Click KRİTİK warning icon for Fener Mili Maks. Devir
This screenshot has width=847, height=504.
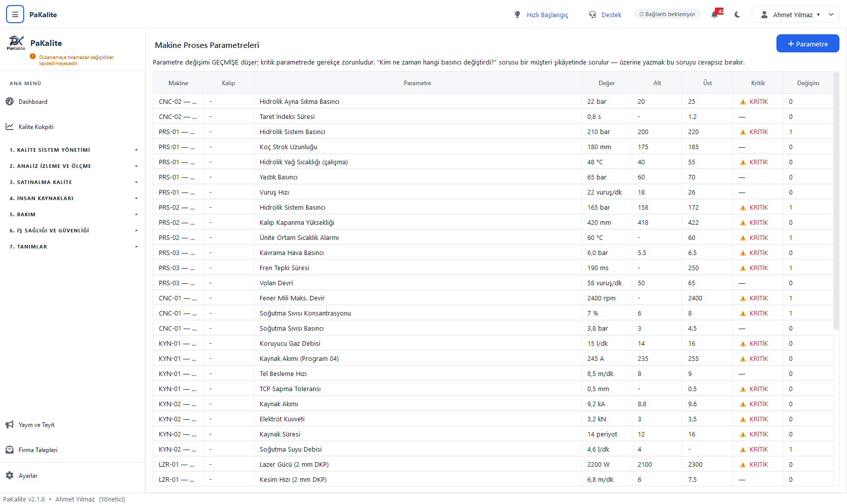[x=743, y=298]
